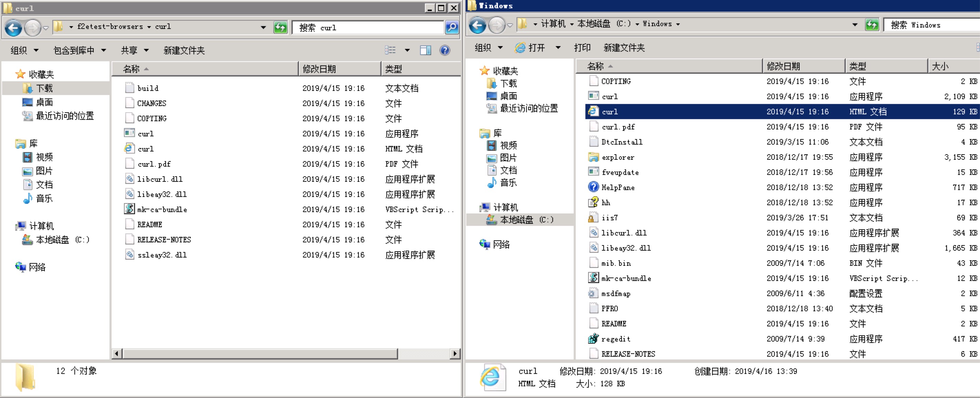Viewport: 980px width, 398px height.
Task: Open 共享 dropdown in curl window
Action: [x=135, y=50]
